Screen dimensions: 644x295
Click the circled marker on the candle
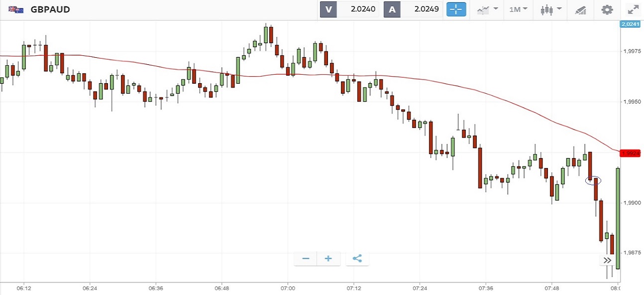click(x=593, y=181)
